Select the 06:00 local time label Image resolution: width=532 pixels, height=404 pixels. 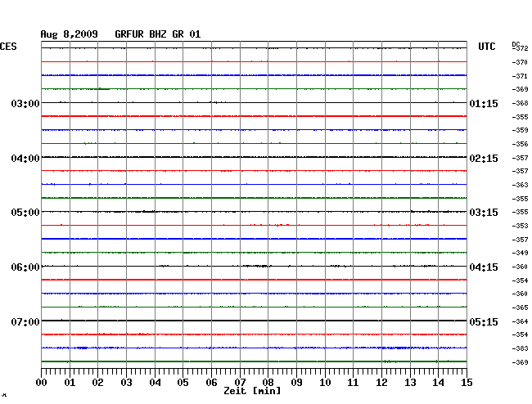25,267
